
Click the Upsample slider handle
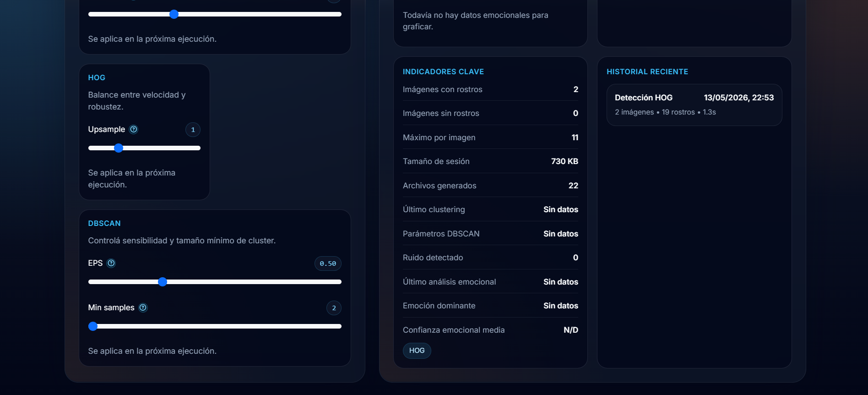point(119,148)
